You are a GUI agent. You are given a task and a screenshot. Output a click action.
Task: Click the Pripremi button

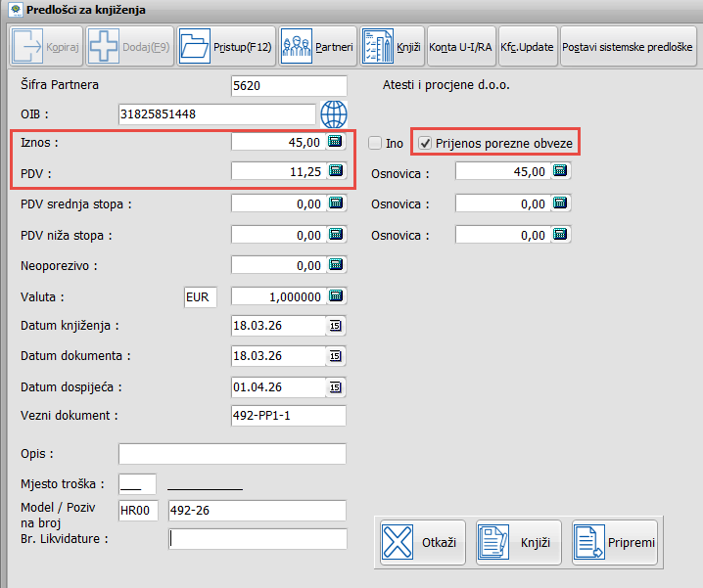(x=615, y=542)
